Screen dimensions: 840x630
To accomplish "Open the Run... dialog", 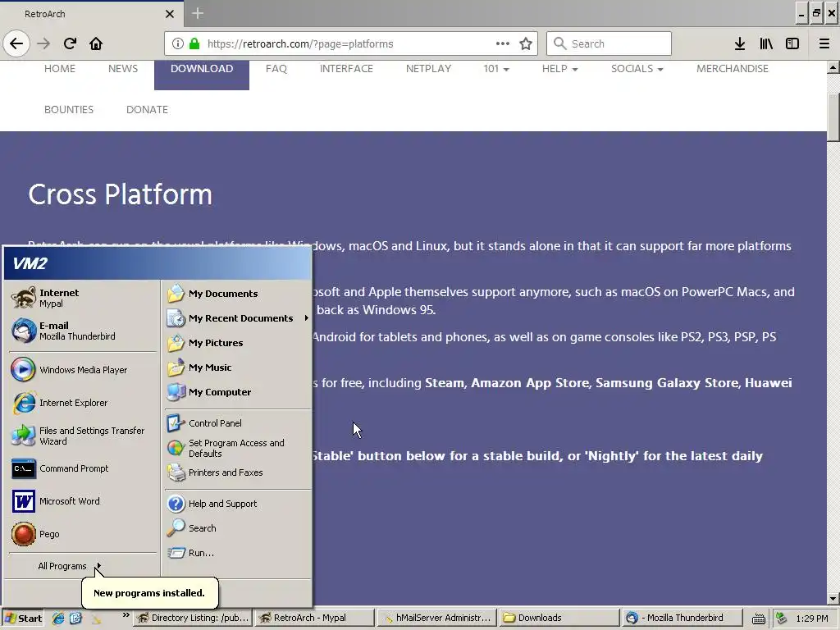I will tap(238, 553).
